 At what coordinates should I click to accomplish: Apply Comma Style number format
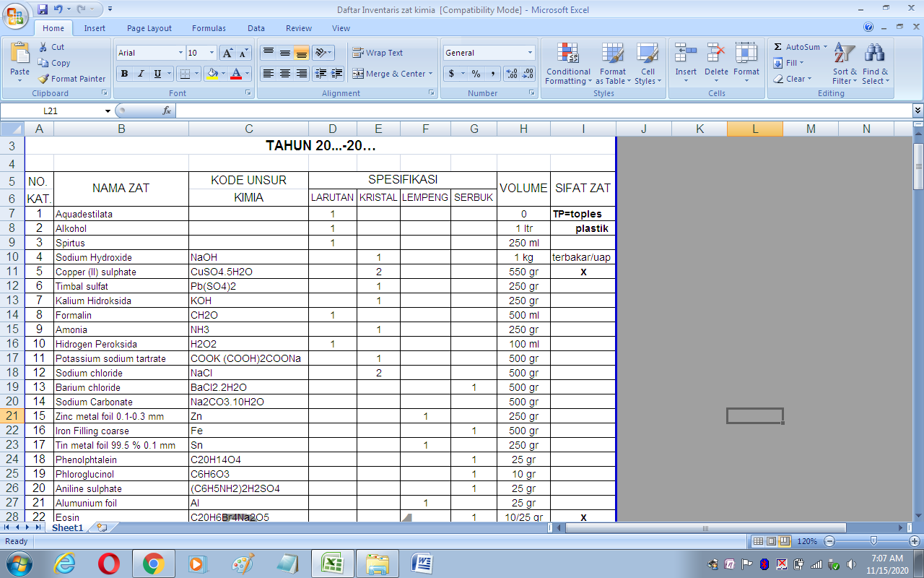pyautogui.click(x=492, y=74)
